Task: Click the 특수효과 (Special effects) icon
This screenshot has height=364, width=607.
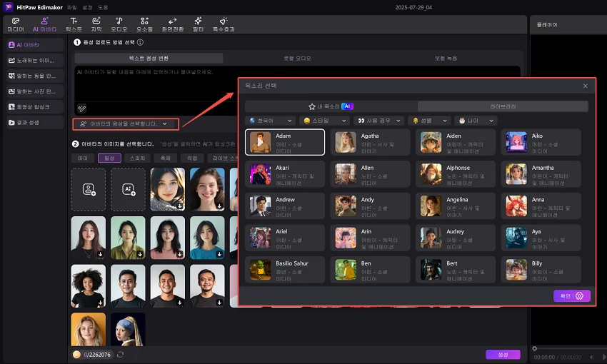Action: 224,24
